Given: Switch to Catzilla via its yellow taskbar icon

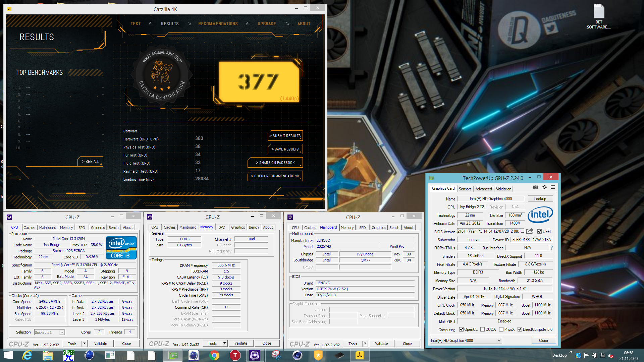Looking at the screenshot, I should 360,355.
